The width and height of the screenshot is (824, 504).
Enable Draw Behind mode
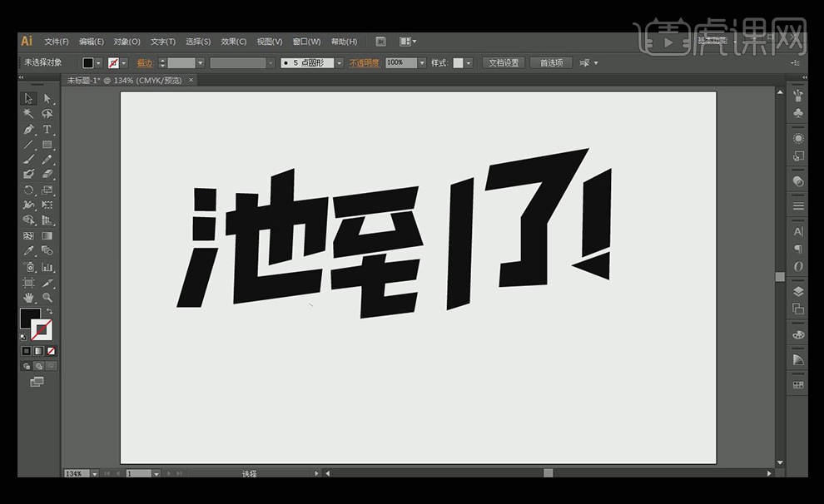[39, 366]
